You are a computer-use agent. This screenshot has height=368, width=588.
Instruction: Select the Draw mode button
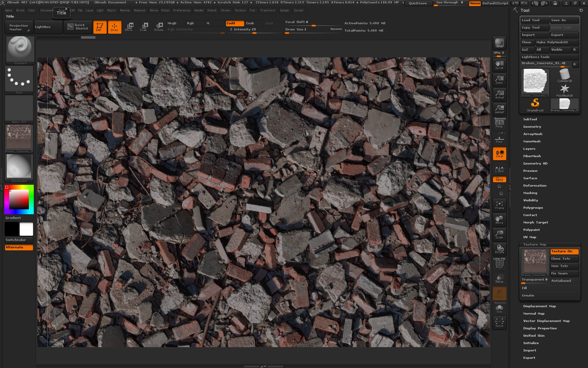pos(114,27)
